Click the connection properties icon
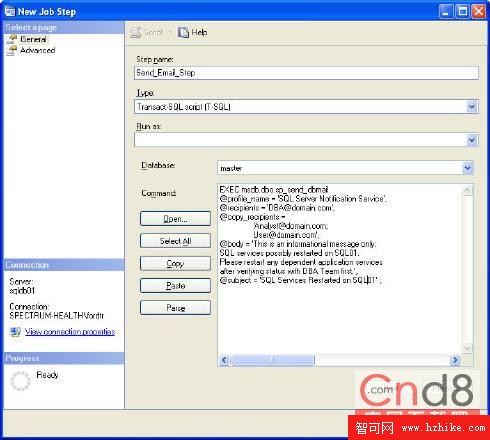Screen dimensions: 490x440 tap(15, 332)
